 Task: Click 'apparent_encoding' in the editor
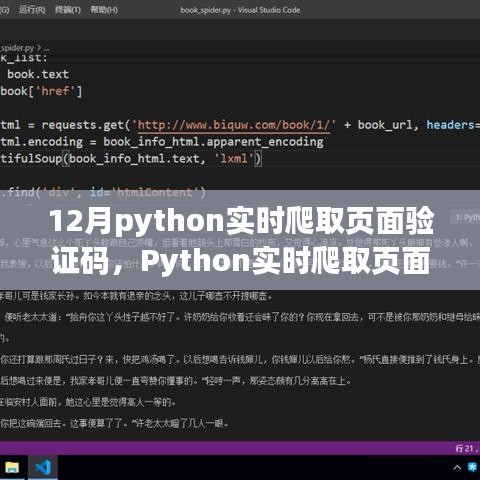tap(265, 142)
